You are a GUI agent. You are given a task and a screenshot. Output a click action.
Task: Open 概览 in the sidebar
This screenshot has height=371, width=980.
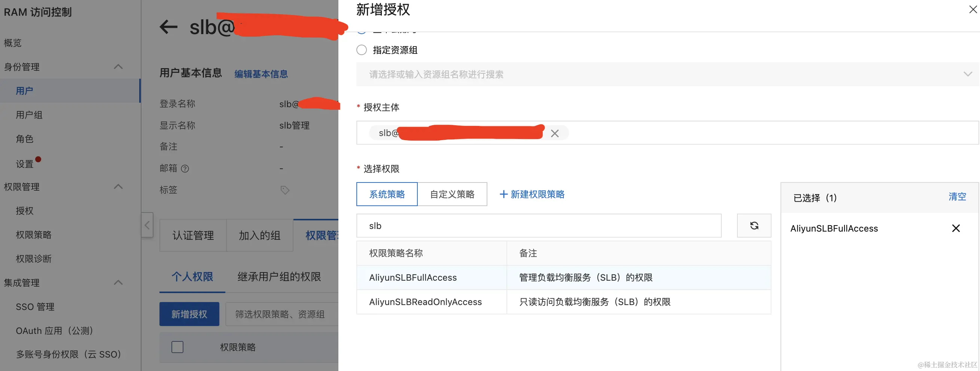point(13,43)
